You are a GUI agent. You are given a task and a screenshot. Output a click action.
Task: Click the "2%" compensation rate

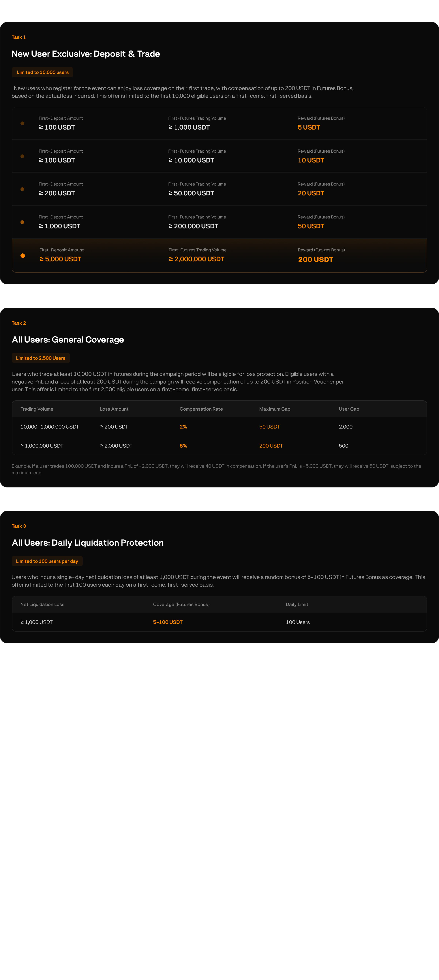click(x=183, y=427)
